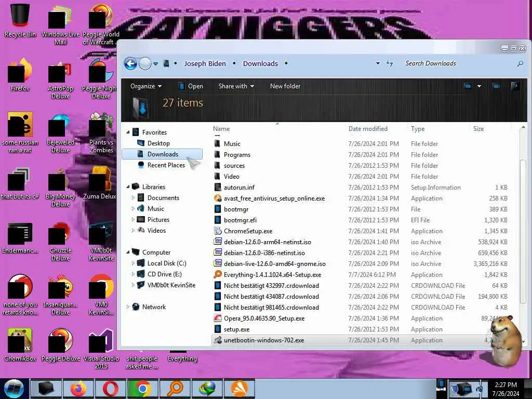Screen dimensions: 532x399
Task: Select CD Drive (E:) in navigation pane
Action: click(x=164, y=274)
